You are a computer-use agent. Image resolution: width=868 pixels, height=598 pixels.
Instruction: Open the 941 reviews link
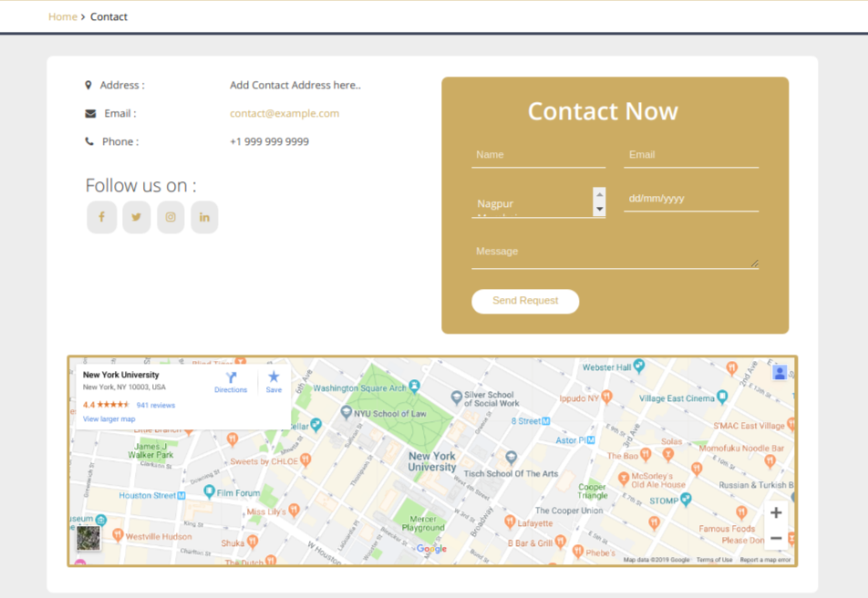tap(156, 406)
